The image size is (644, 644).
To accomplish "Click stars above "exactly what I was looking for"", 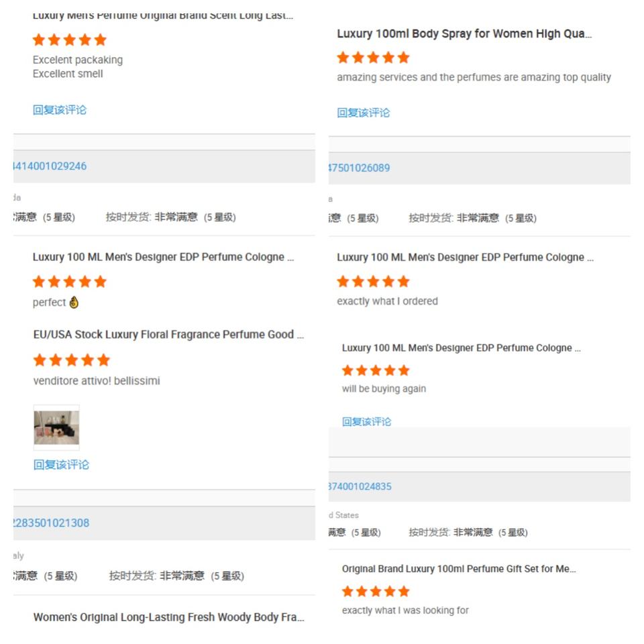I will 376,591.
